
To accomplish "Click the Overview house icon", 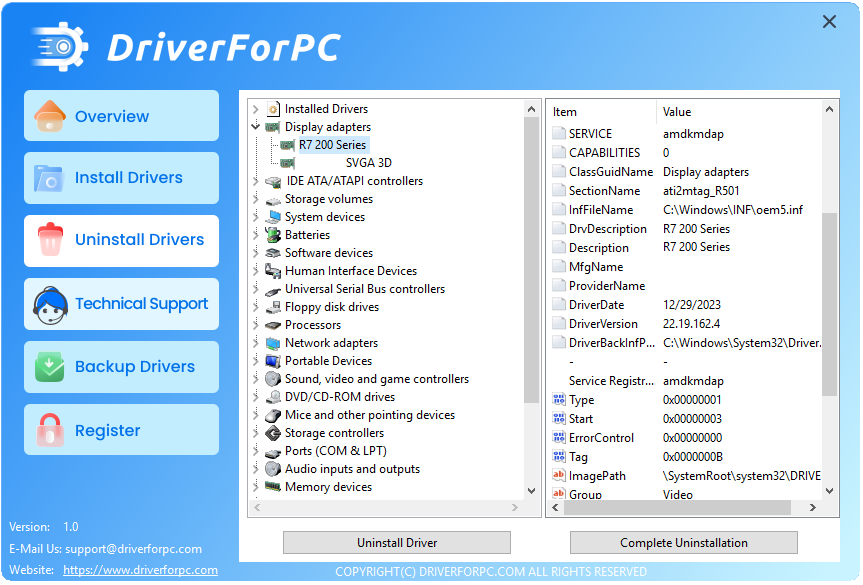I will coord(50,116).
